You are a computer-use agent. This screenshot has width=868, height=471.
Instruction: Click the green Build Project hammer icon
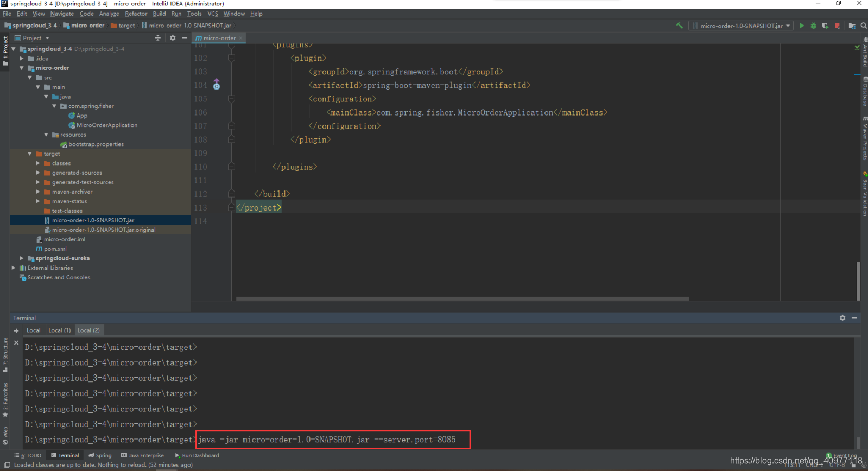click(679, 26)
